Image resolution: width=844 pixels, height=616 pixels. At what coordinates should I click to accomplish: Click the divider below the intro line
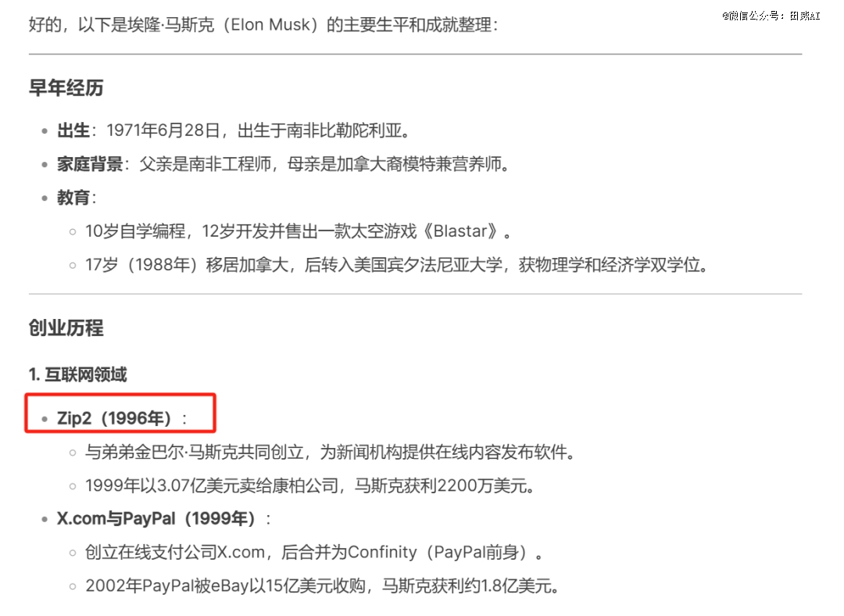click(x=415, y=54)
